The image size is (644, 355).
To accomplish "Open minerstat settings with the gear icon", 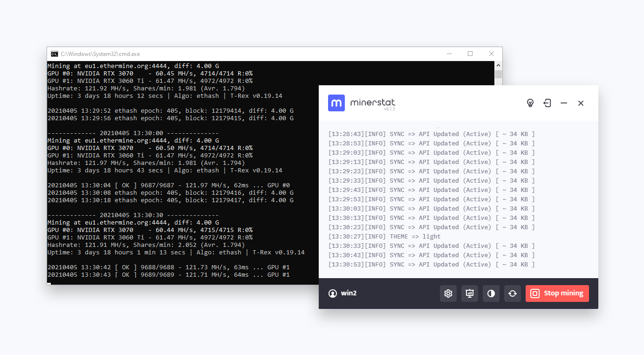I will 448,294.
